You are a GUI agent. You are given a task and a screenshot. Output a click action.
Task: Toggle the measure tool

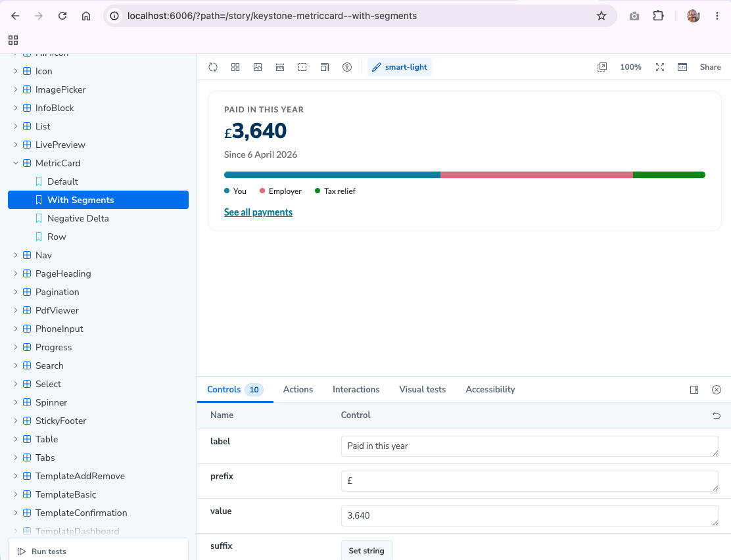[x=280, y=67]
